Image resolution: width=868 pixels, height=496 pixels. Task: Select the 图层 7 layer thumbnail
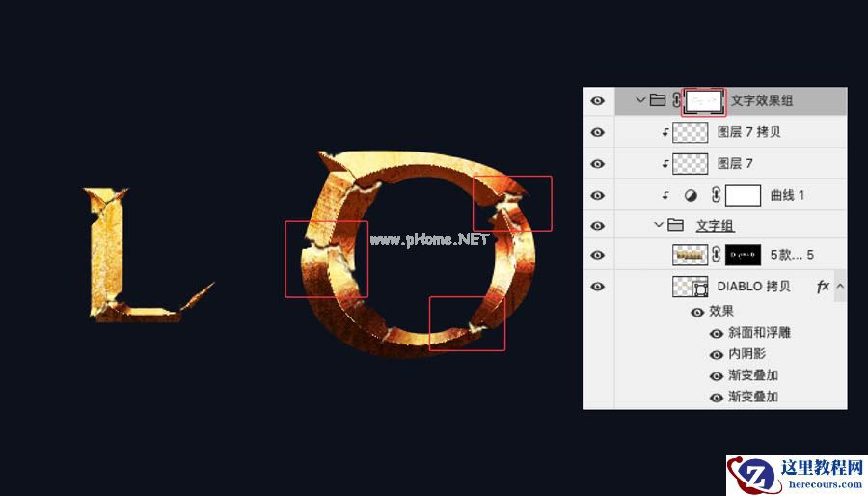[691, 164]
